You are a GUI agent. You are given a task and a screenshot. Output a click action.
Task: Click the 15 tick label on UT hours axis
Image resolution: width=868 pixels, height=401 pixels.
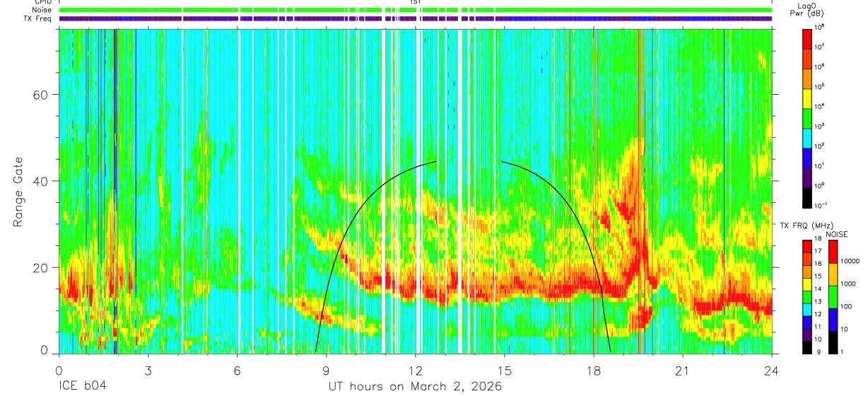505,371
